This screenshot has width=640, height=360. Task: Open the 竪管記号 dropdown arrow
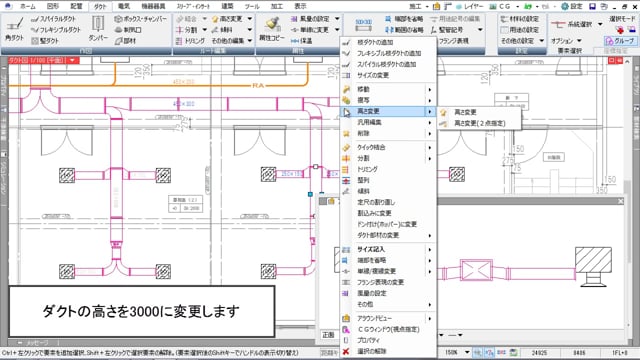pyautogui.click(x=480, y=30)
